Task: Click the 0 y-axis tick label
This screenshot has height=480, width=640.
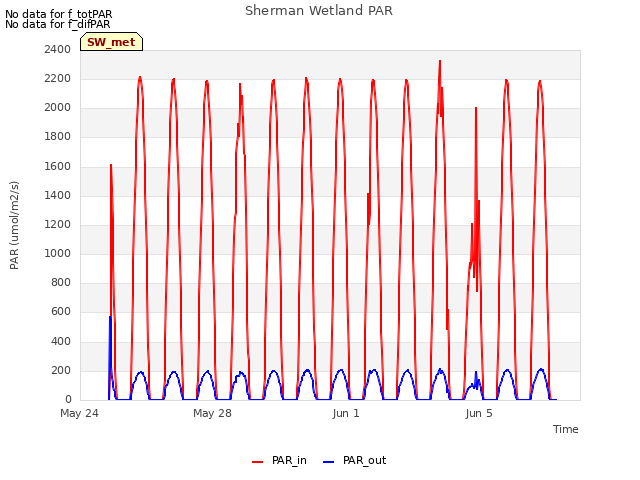Action: click(68, 399)
